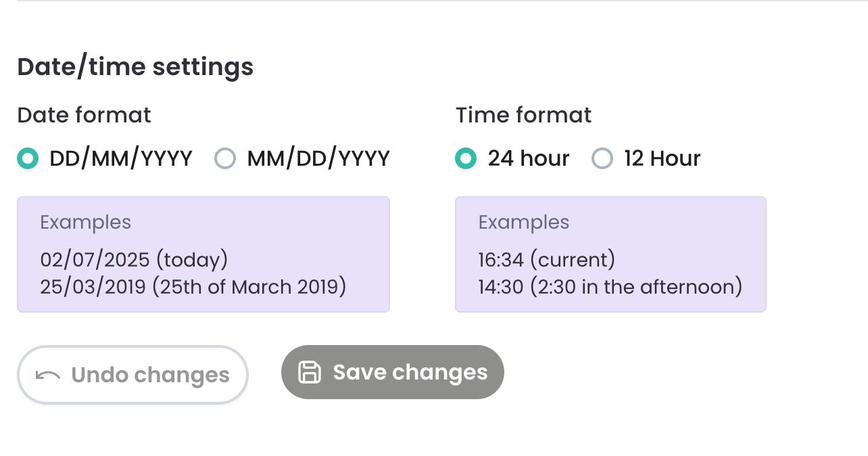Choose the MM/DD/YYYY date format radio
868x456 pixels.
(224, 159)
